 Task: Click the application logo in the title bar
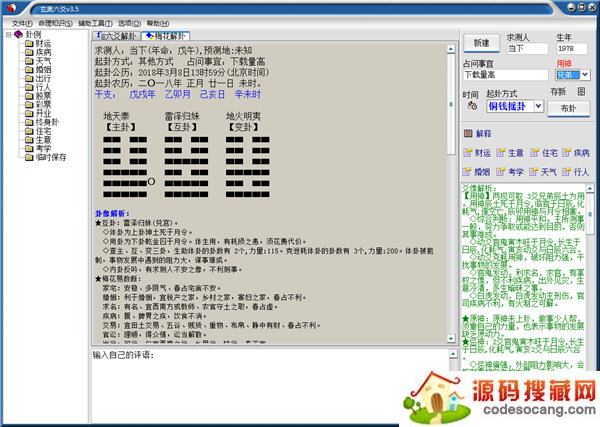click(x=12, y=8)
